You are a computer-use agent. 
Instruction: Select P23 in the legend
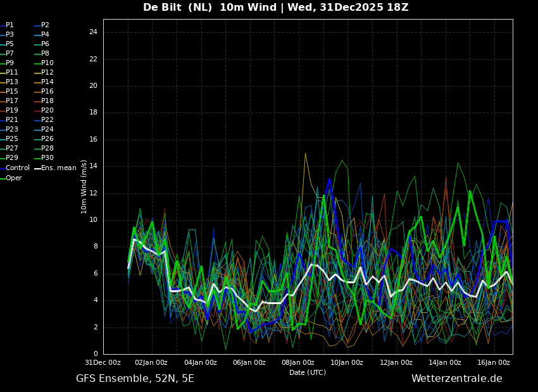(x=9, y=129)
